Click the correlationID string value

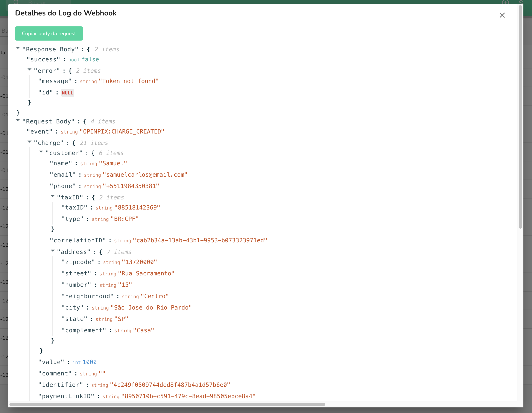[x=200, y=240]
